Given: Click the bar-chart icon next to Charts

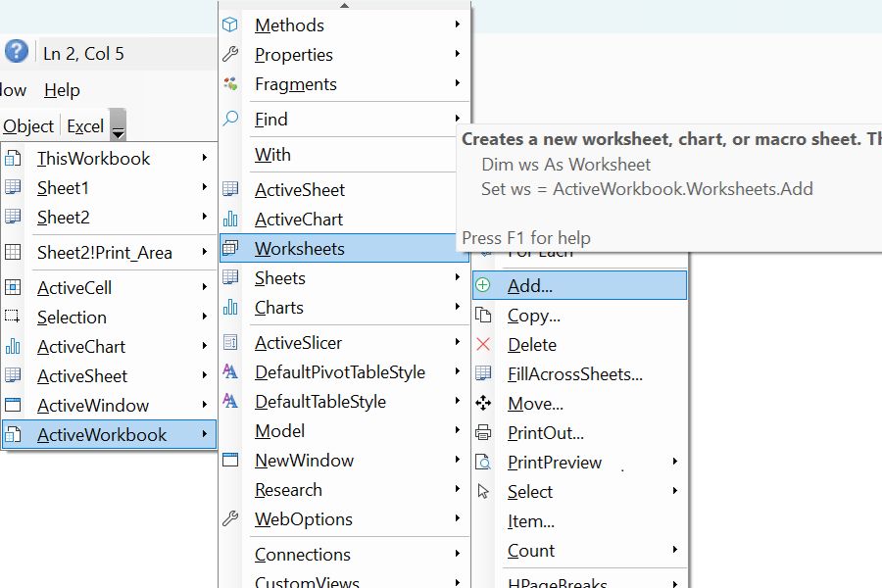Looking at the screenshot, I should pos(229,307).
